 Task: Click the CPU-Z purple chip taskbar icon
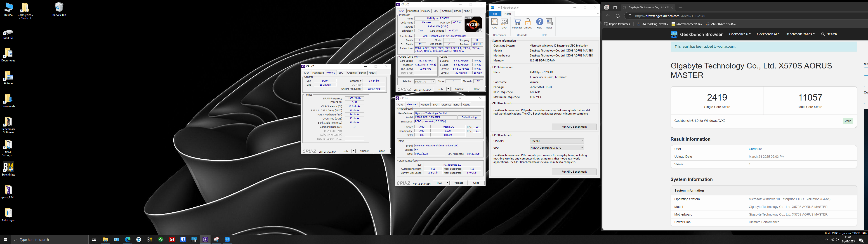tap(205, 240)
